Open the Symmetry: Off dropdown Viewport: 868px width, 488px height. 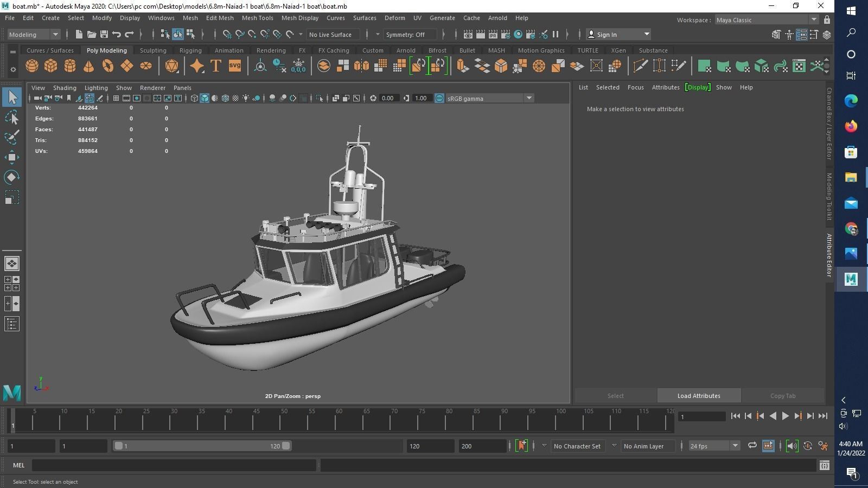410,34
